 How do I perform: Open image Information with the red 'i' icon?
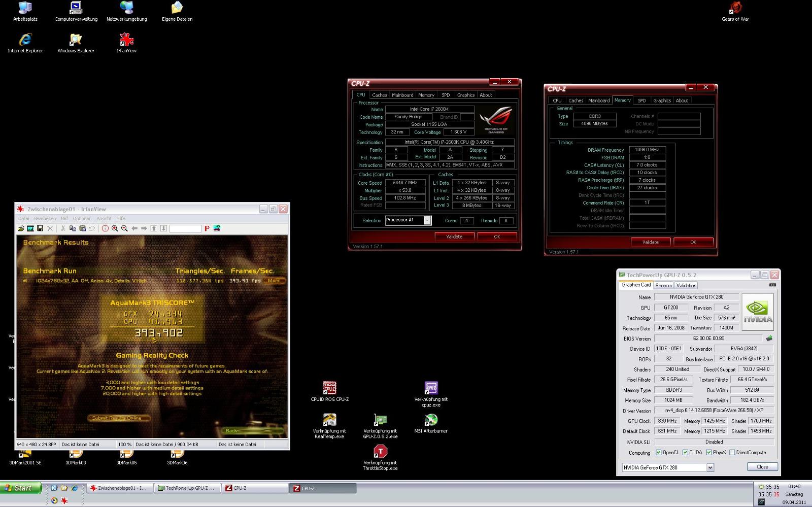pyautogui.click(x=105, y=228)
